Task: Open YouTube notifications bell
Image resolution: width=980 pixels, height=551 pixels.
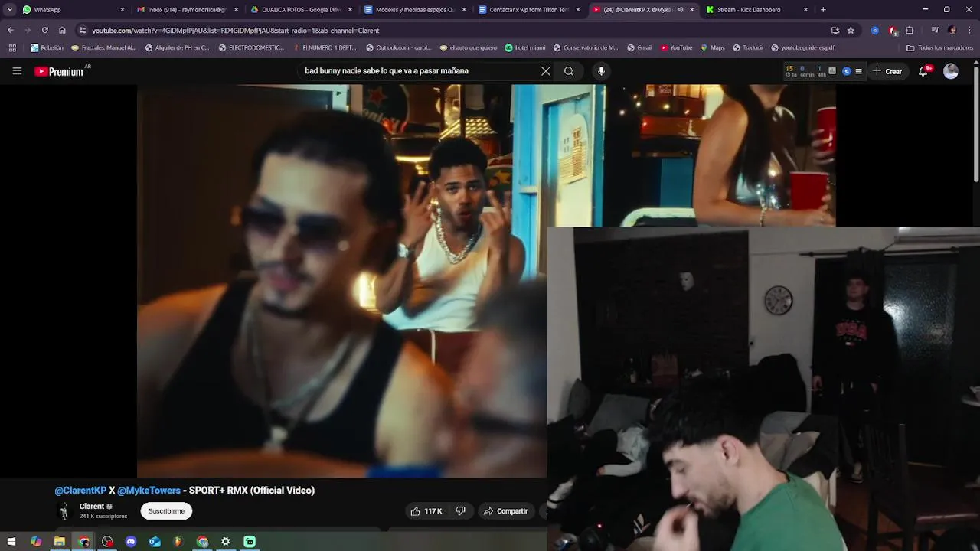Action: [x=923, y=71]
